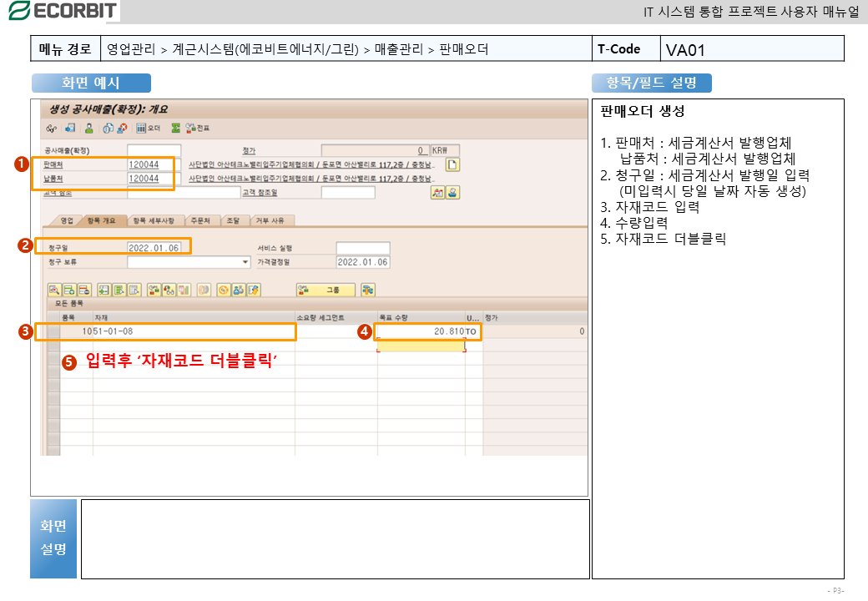
Task: Click the icon right of the 그룹 button
Action: [x=368, y=290]
